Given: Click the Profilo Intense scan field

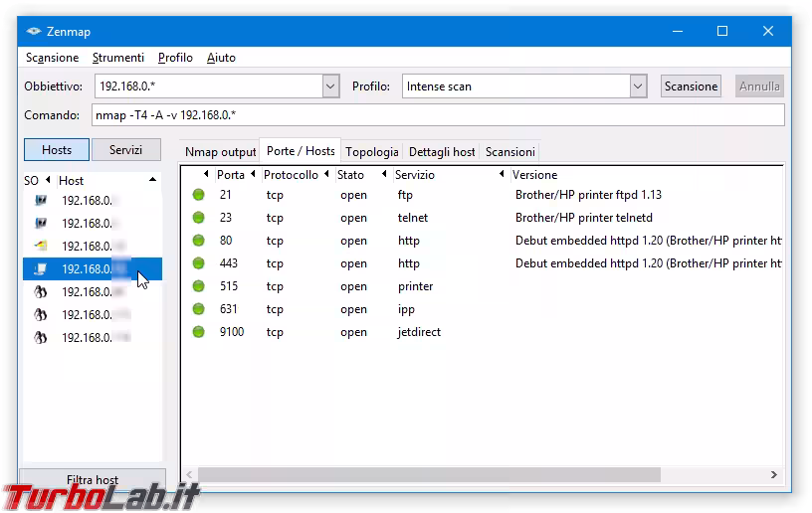Looking at the screenshot, I should [x=516, y=86].
